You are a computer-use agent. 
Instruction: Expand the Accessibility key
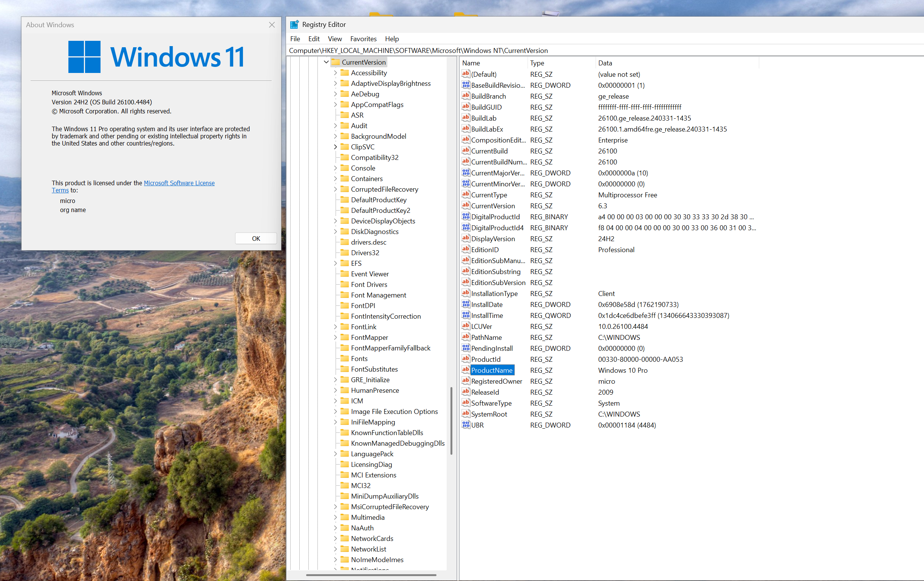tap(335, 73)
